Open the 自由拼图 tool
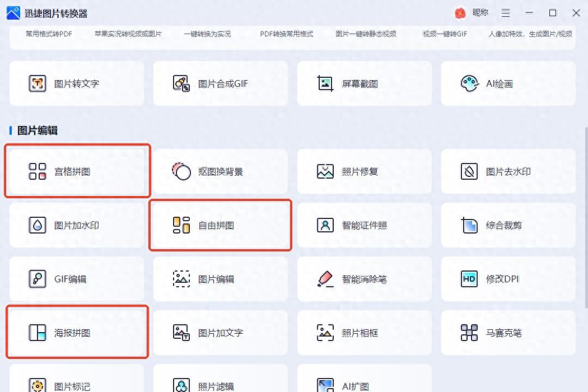 point(220,225)
